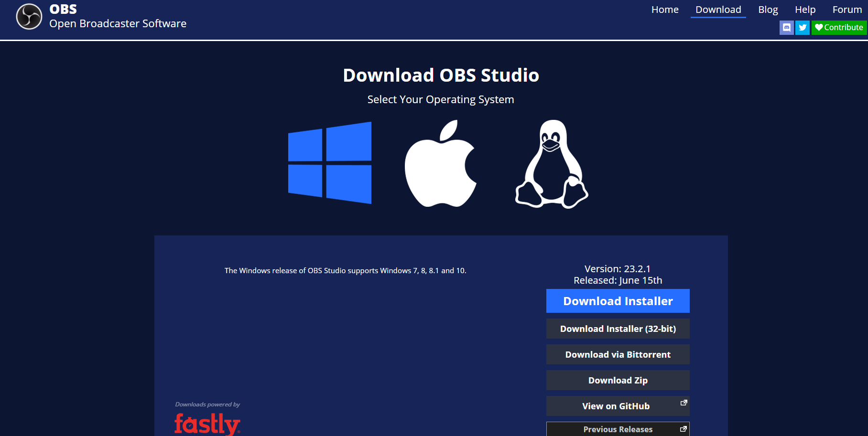Open the Download menu item
This screenshot has height=436, width=868.
(718, 10)
